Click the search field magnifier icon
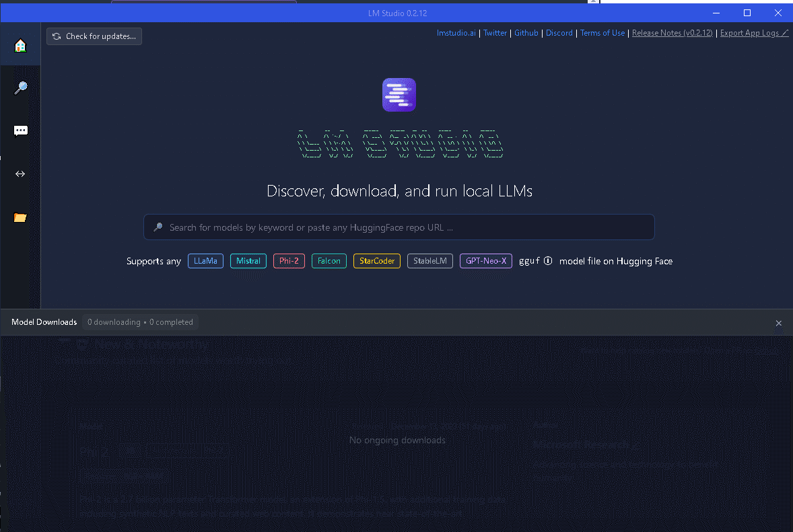 point(158,227)
